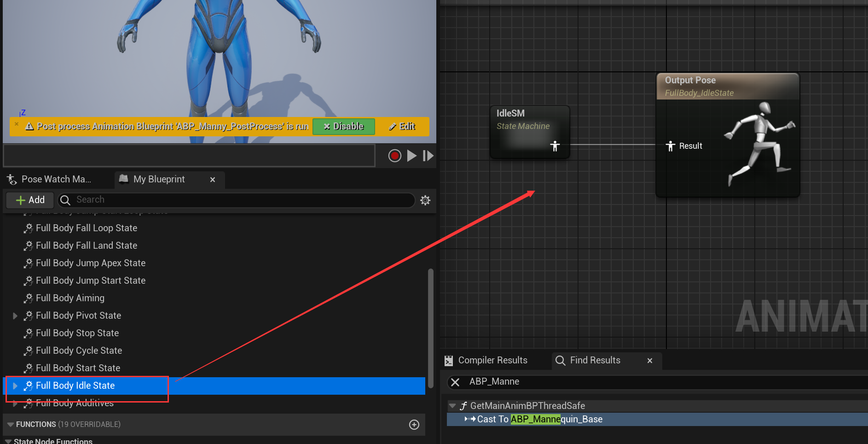Expand the Full Body Pivot State item
868x444 pixels.
pos(15,316)
